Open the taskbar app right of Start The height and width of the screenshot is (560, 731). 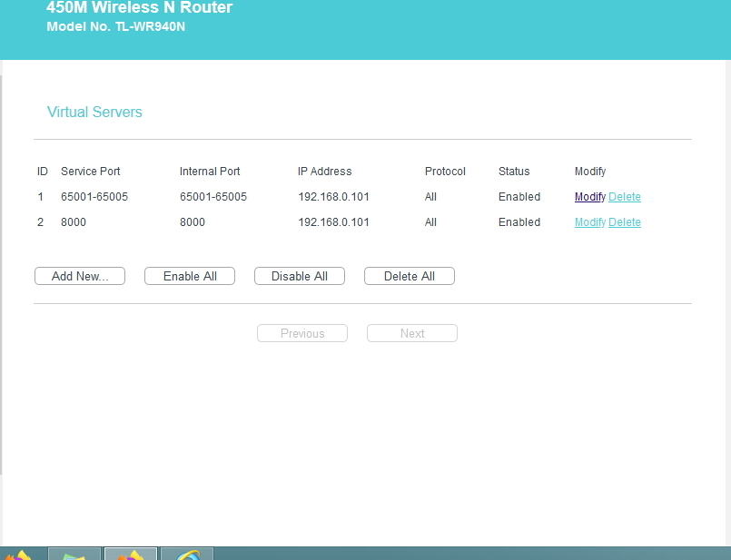[74, 554]
